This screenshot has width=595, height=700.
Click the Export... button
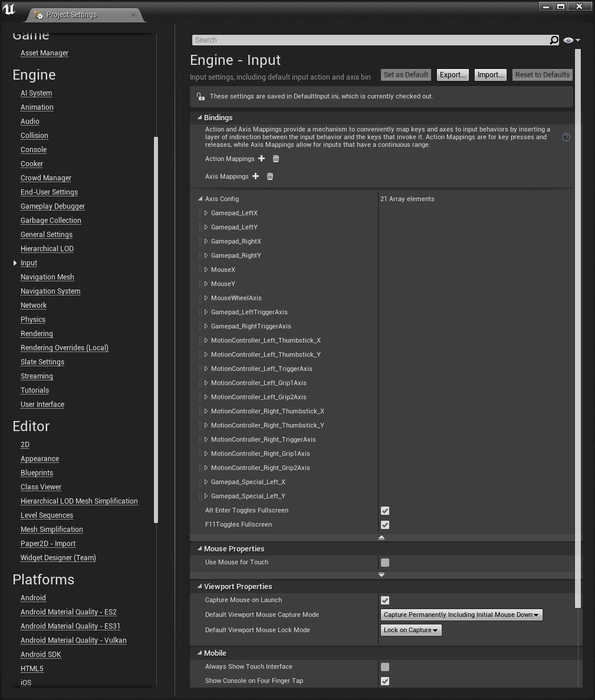pos(453,74)
